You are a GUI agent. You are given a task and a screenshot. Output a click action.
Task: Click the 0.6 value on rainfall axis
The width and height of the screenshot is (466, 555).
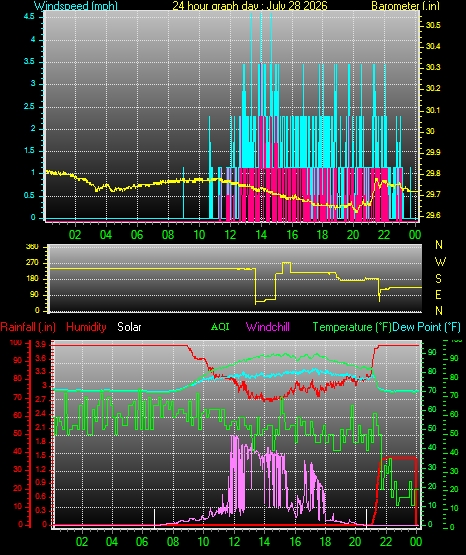[x=41, y=496]
